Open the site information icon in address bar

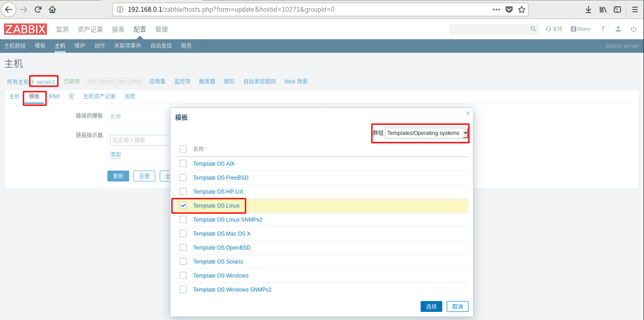click(x=120, y=9)
